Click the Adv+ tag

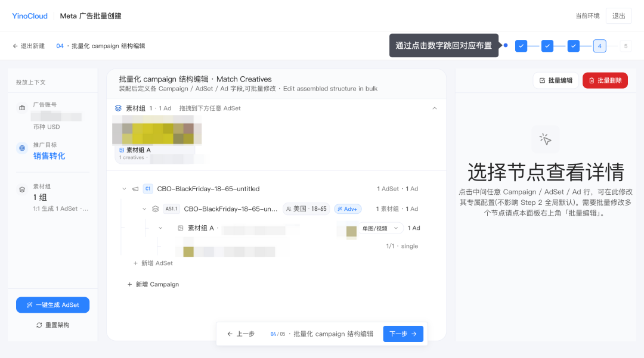(348, 208)
